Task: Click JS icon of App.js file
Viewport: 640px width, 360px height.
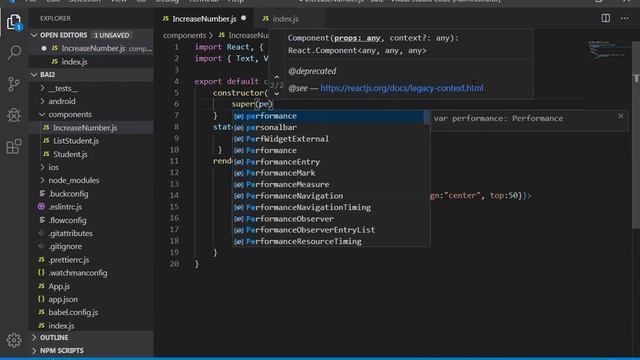Action: tap(41, 286)
